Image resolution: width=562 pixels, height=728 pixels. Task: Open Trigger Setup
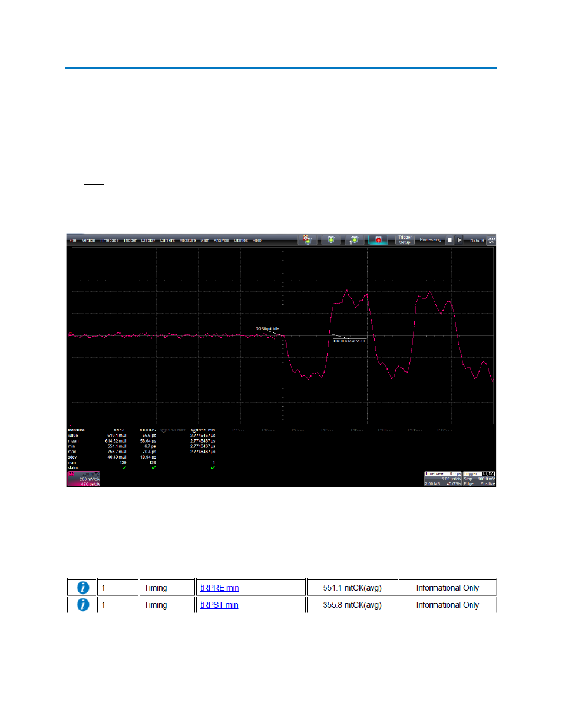[x=405, y=240]
